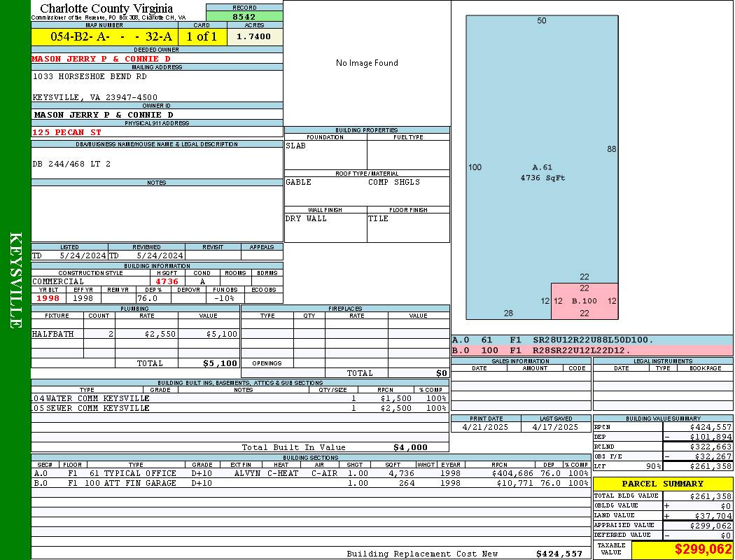Click the year built value 1998 in red

click(x=48, y=299)
